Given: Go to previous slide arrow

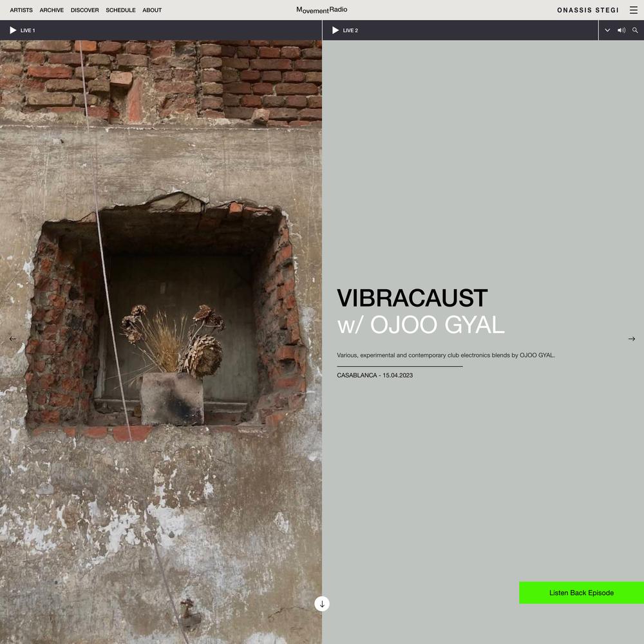Looking at the screenshot, I should coord(13,339).
